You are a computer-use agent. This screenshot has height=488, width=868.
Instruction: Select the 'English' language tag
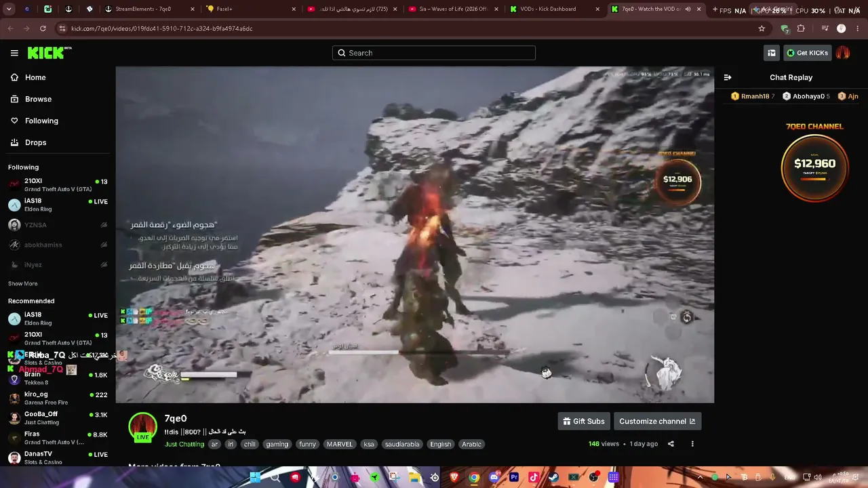[440, 445]
